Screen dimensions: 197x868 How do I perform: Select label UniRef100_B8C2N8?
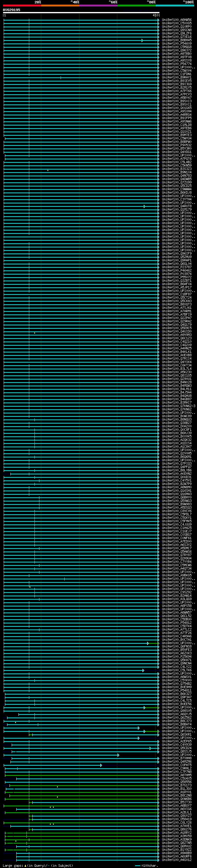177,795
